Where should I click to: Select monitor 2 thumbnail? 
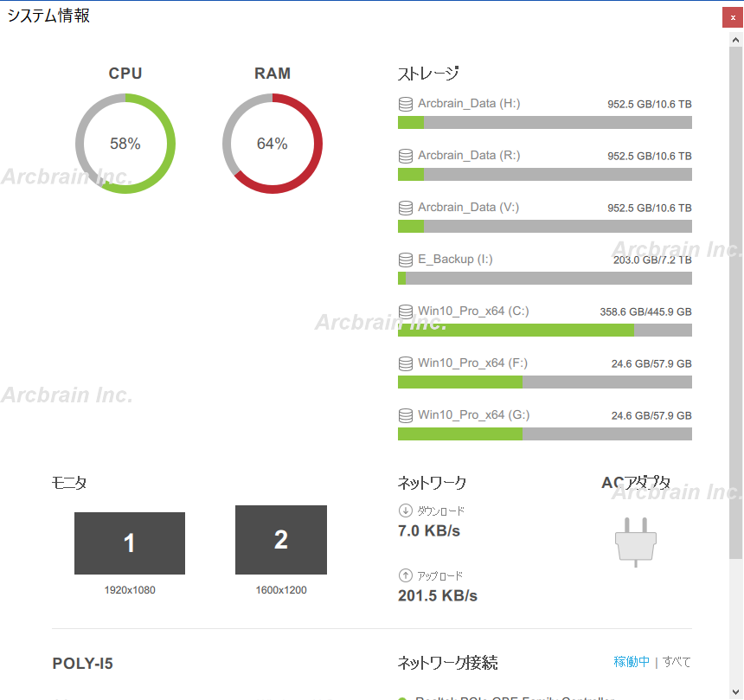(281, 540)
